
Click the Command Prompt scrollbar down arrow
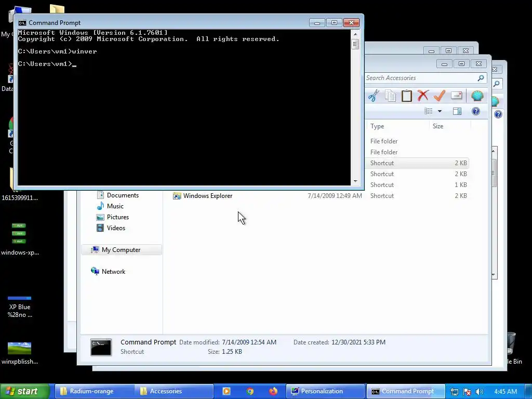click(x=355, y=181)
